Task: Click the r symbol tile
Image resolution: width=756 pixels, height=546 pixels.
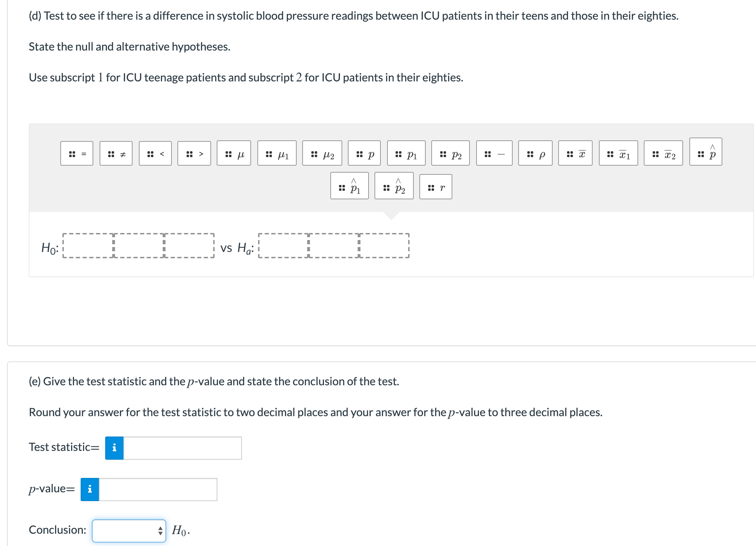Action: [436, 187]
